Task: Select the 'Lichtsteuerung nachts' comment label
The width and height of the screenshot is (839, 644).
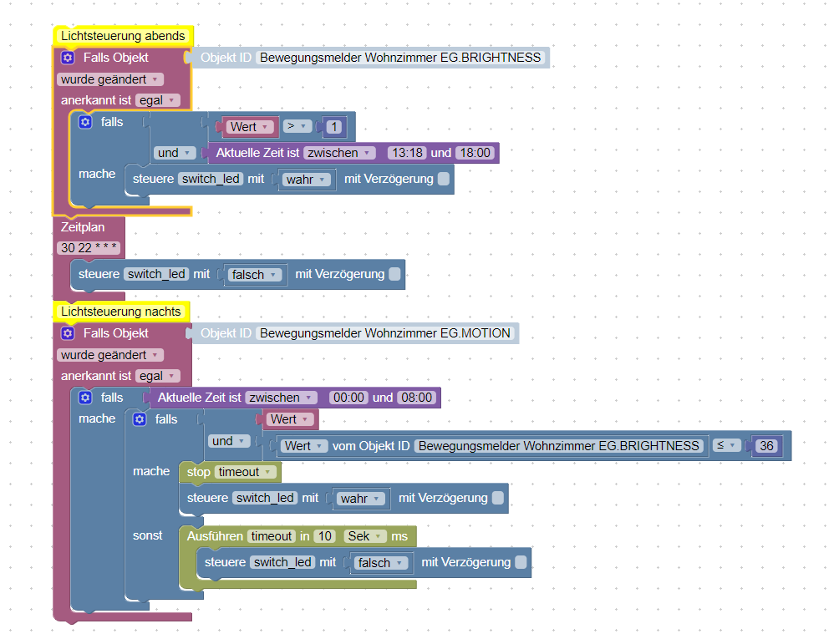Action: [121, 312]
